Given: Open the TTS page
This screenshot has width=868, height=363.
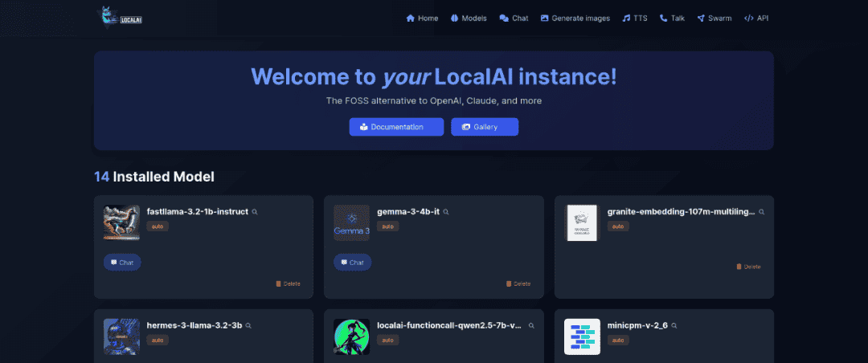Looking at the screenshot, I should tap(634, 18).
